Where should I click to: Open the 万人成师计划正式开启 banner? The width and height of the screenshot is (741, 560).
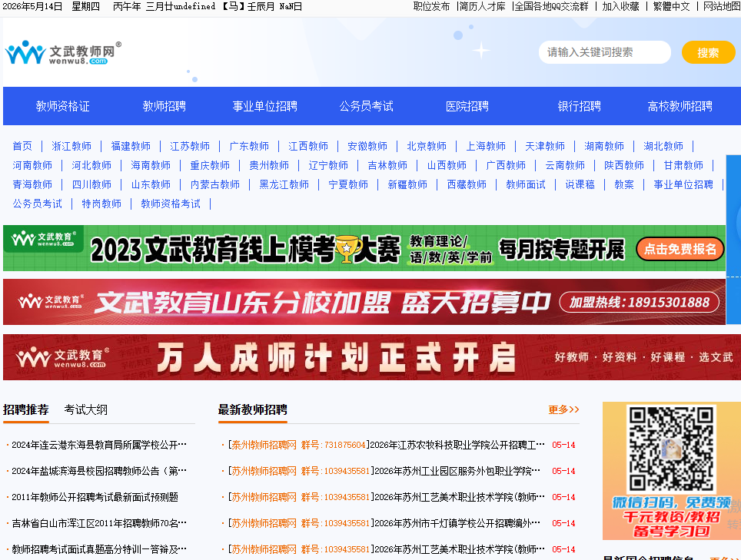pyautogui.click(x=372, y=357)
